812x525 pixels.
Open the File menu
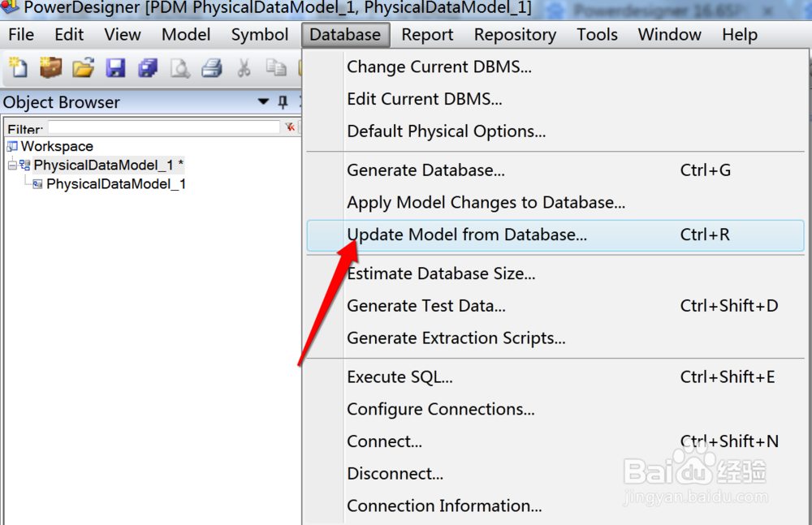pos(21,35)
